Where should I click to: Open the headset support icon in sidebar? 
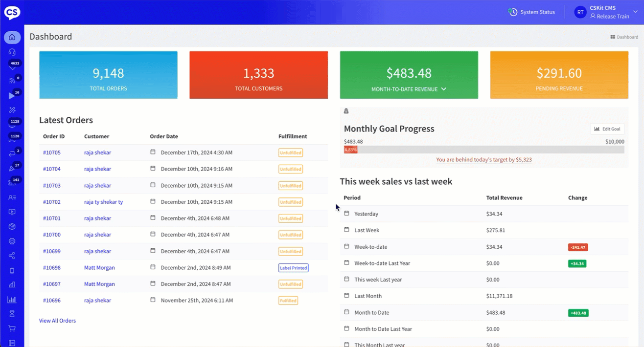(x=12, y=52)
